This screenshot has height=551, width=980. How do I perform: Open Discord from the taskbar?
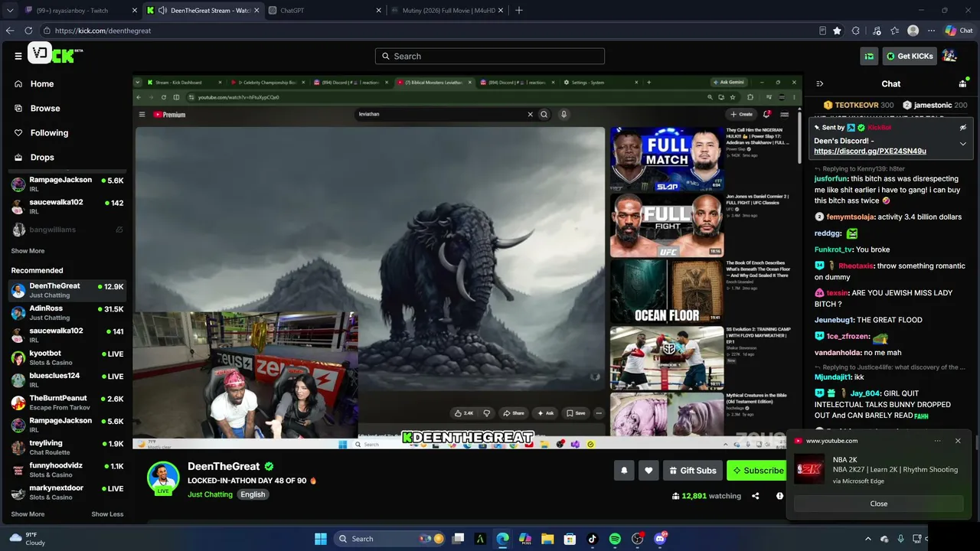660,539
